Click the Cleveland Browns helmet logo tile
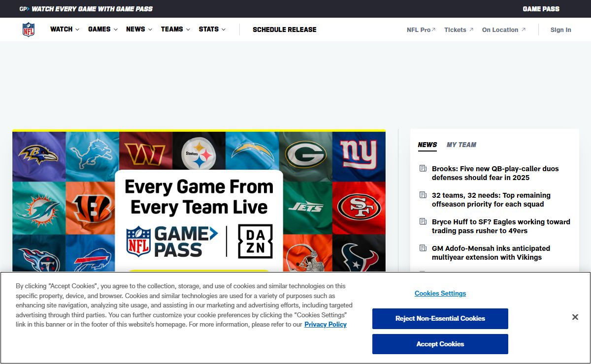The image size is (591, 364). 307,253
